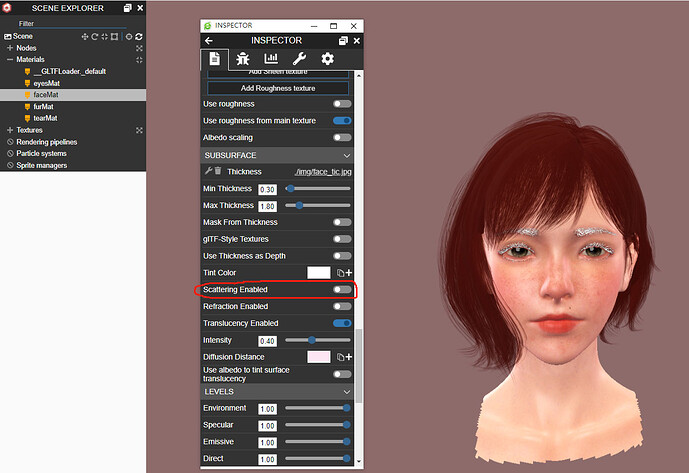This screenshot has height=473, width=689.
Task: Pop out the Inspector panel
Action: click(x=343, y=41)
